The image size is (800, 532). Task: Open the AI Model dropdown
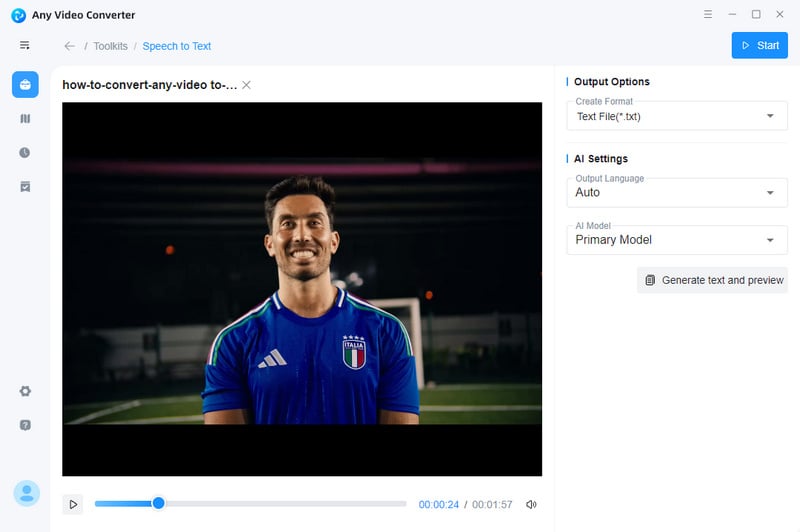[677, 240]
